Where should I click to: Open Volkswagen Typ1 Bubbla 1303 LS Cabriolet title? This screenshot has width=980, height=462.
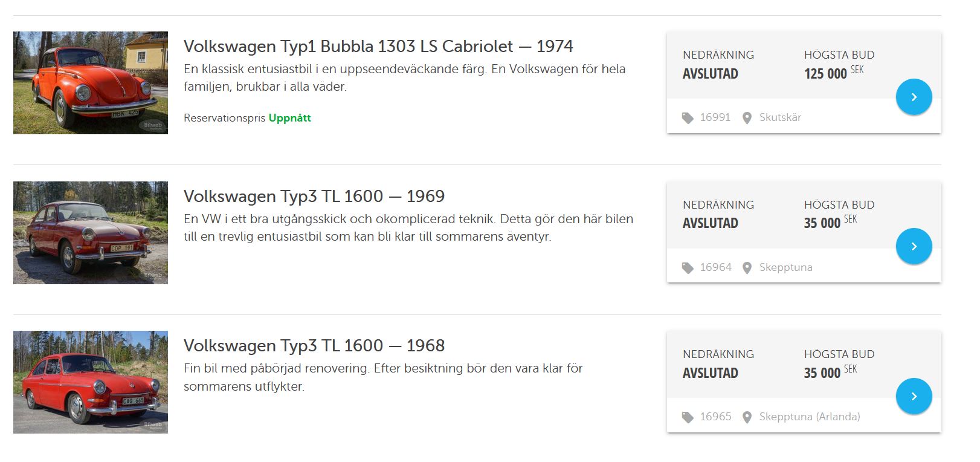click(x=378, y=47)
